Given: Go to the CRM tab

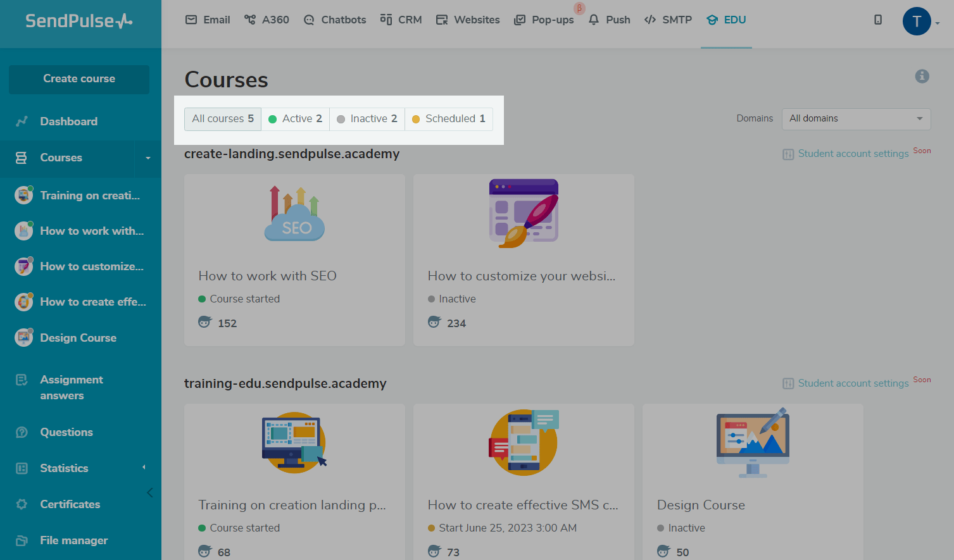Looking at the screenshot, I should 401,20.
